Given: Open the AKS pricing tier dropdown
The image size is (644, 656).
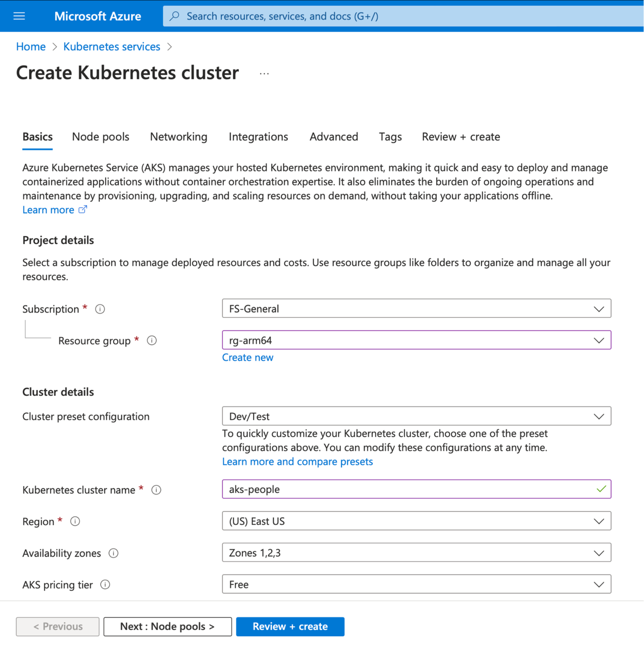Looking at the screenshot, I should tap(416, 585).
